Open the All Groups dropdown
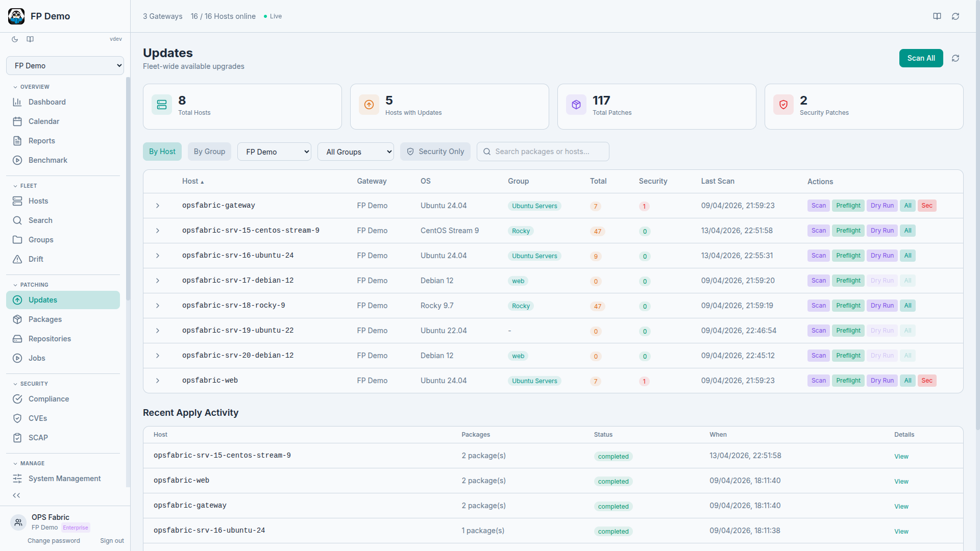This screenshot has width=980, height=551. (356, 152)
